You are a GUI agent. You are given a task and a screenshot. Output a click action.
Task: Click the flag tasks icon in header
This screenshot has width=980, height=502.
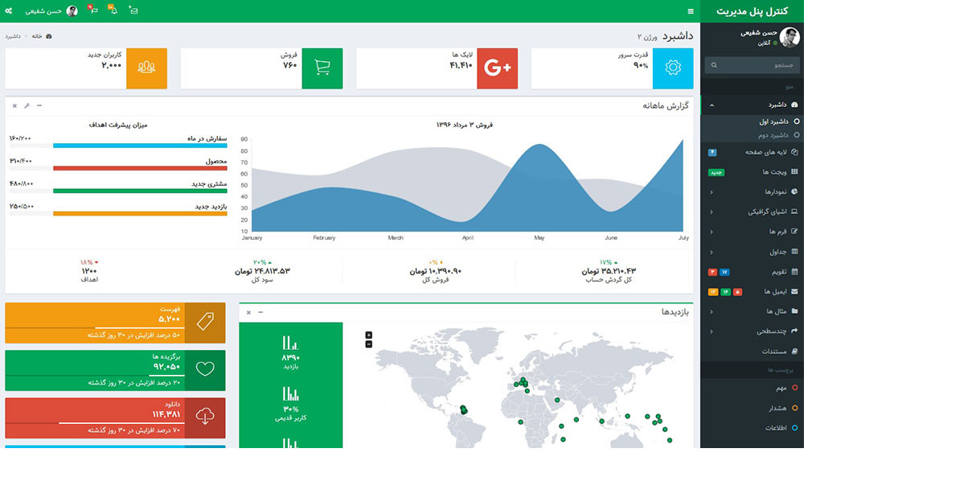[x=93, y=10]
